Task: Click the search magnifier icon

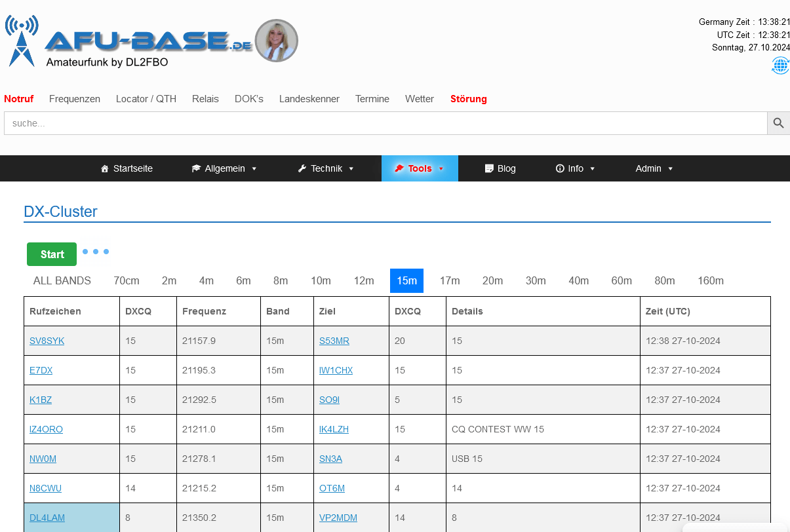Action: tap(778, 123)
